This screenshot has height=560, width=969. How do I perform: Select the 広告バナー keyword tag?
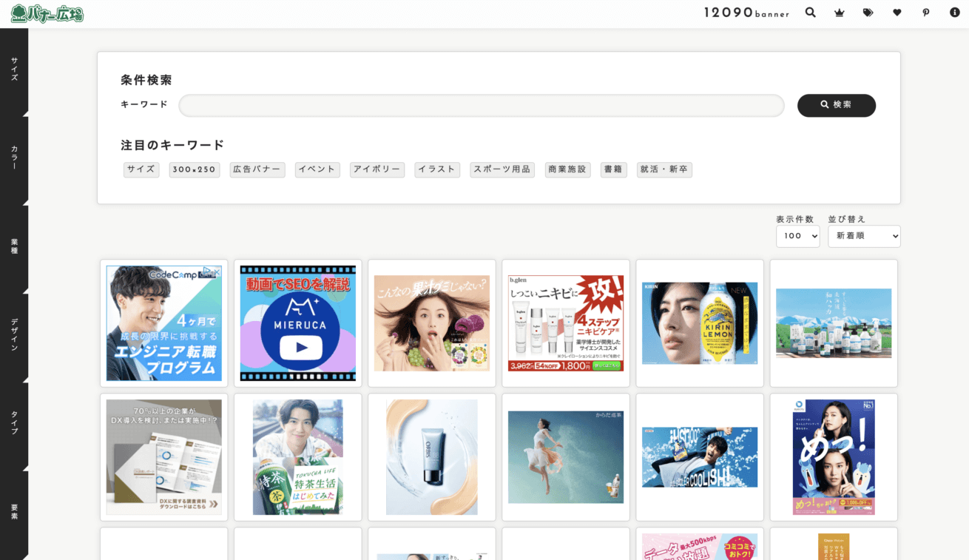(x=257, y=169)
